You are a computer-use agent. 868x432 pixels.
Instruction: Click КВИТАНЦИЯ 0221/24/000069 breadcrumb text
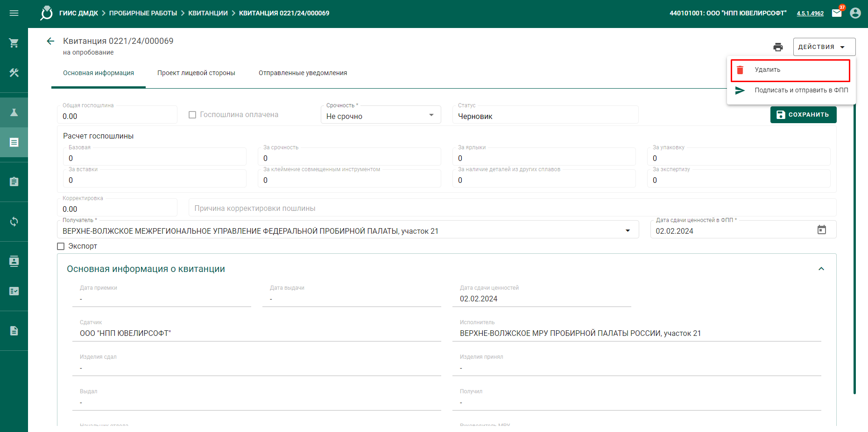284,13
